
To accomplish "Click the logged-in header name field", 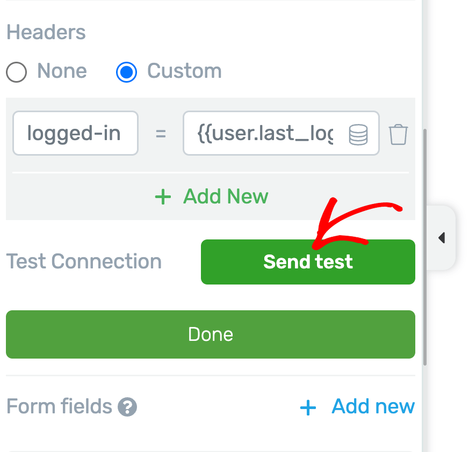I will coord(75,133).
